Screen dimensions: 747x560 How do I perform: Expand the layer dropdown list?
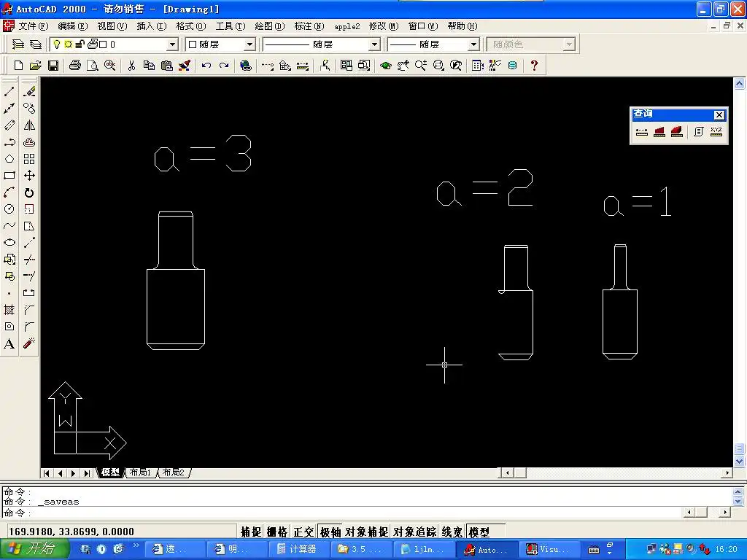tap(173, 44)
